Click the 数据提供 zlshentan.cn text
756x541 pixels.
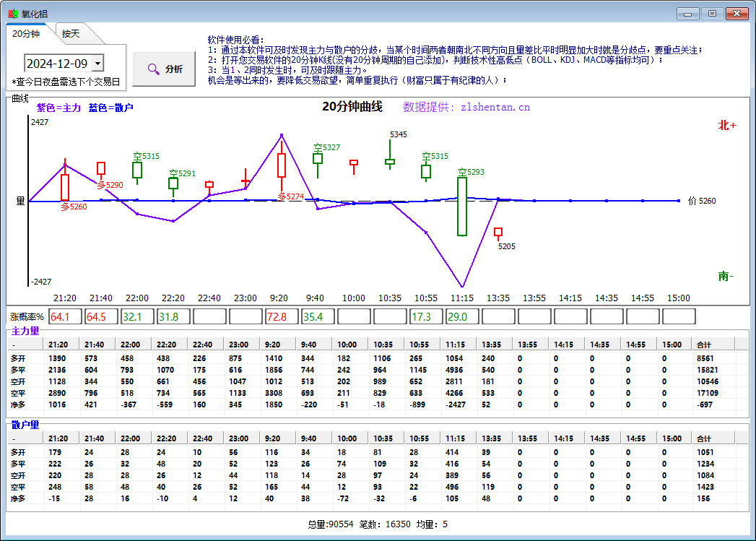click(x=466, y=107)
